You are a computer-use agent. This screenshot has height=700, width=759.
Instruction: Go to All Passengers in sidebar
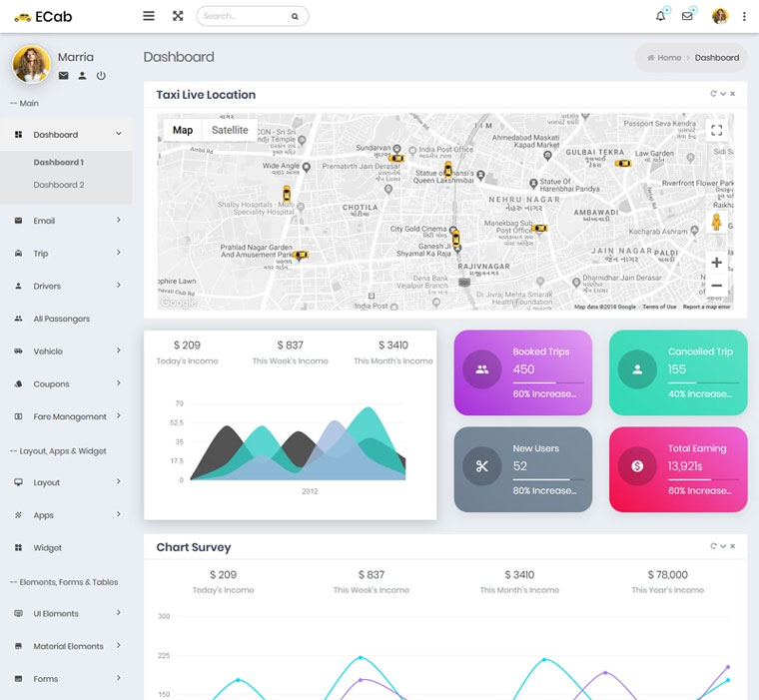click(x=61, y=319)
